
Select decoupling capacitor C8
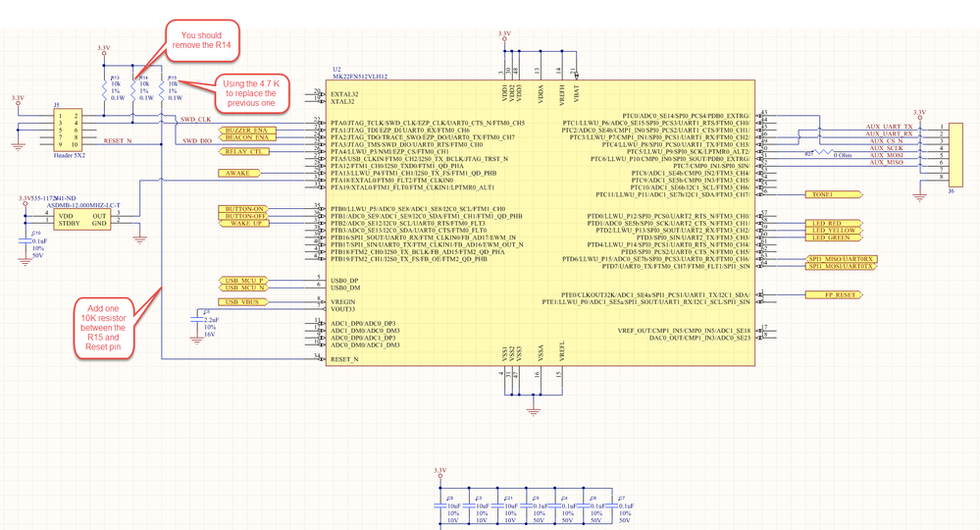click(440, 505)
